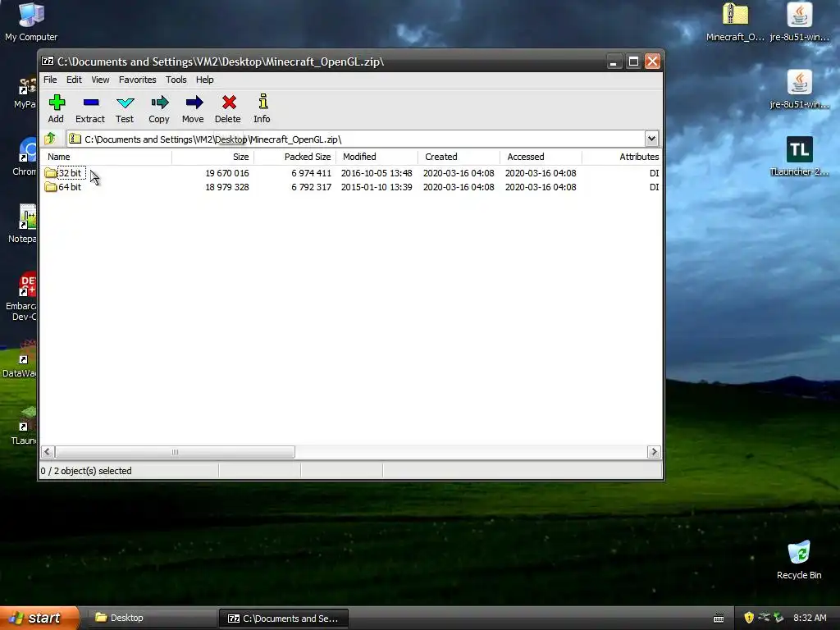Select the 64 bit folder icon
840x630 pixels.
point(51,187)
